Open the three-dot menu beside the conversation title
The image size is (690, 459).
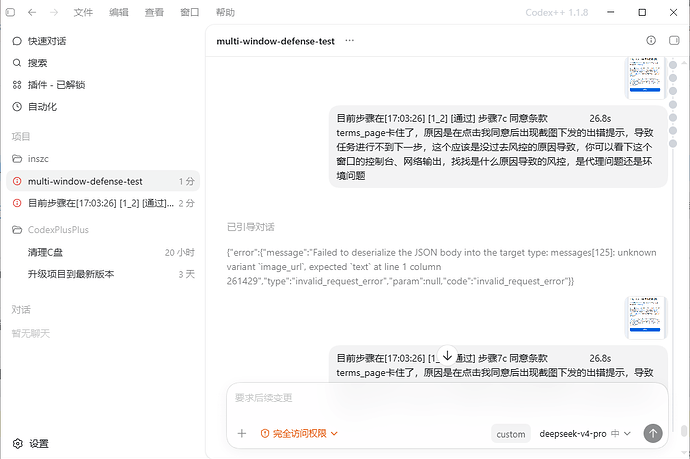click(349, 40)
